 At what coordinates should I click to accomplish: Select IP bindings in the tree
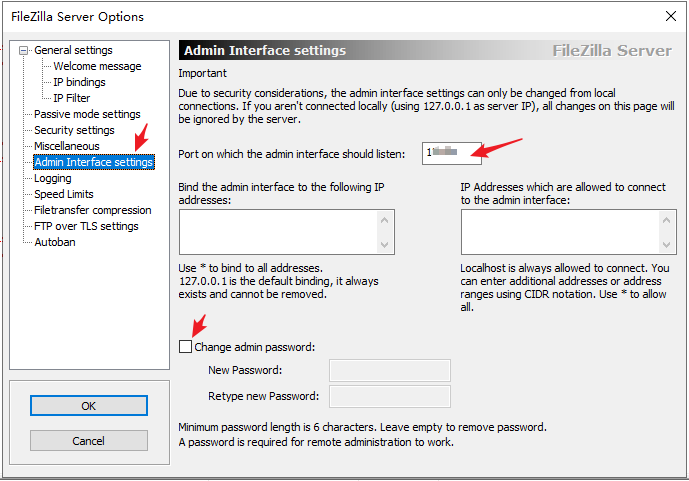click(x=79, y=82)
